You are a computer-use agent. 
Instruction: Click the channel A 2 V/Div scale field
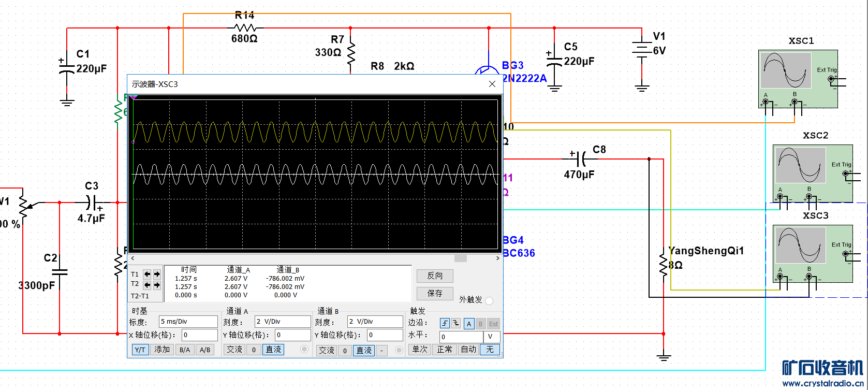coord(283,322)
